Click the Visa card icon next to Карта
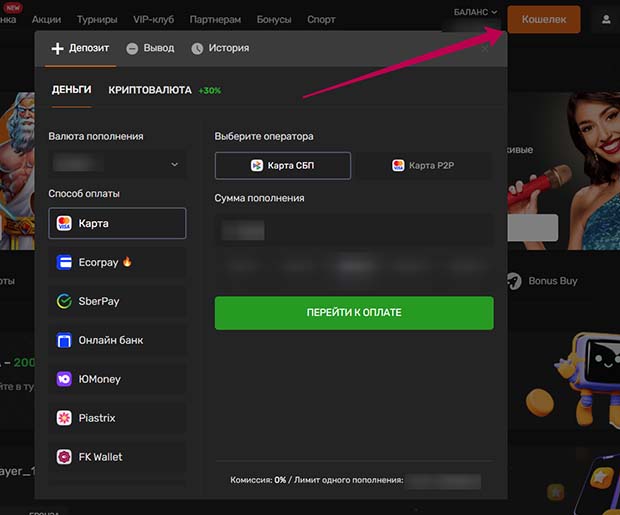 64,223
